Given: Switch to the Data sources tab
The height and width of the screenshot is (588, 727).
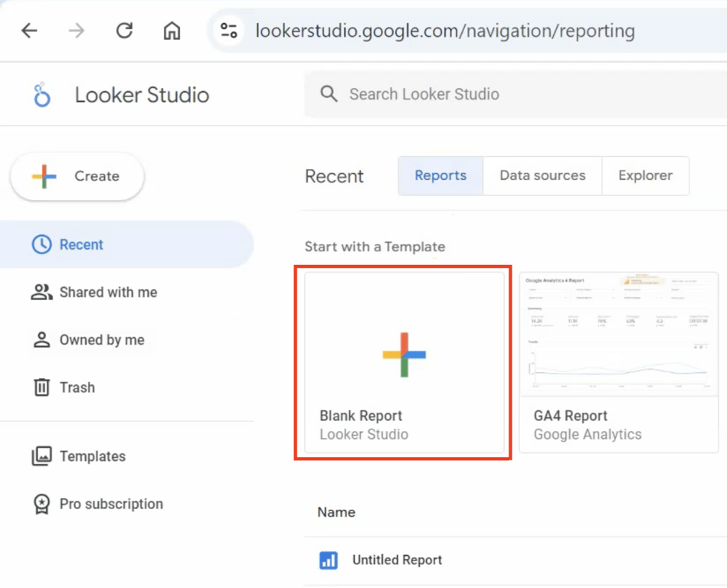Looking at the screenshot, I should (x=542, y=175).
